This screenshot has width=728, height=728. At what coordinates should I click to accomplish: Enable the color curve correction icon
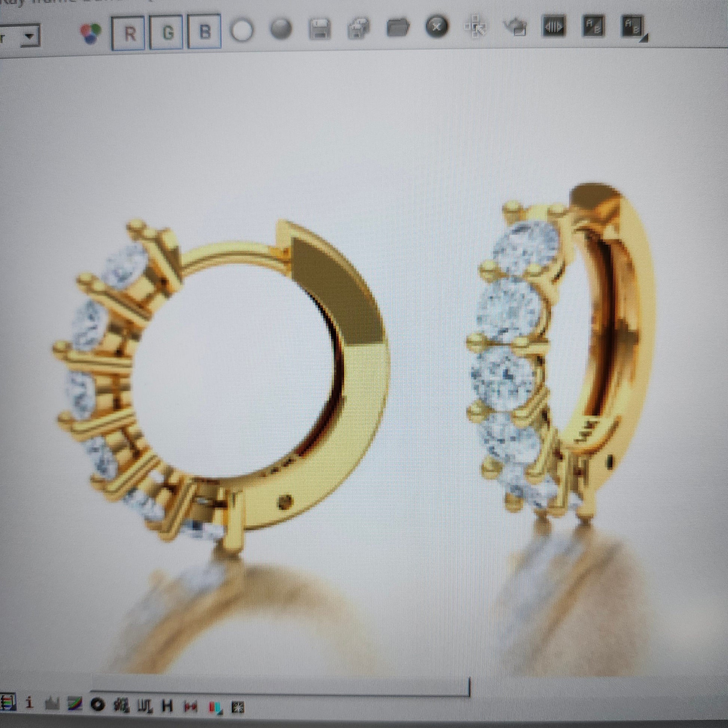74,704
